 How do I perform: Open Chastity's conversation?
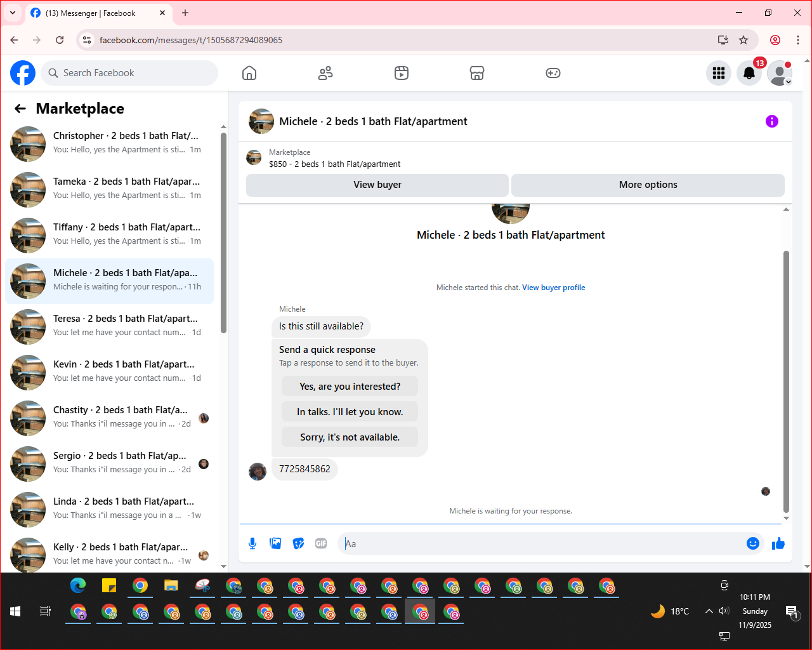[109, 418]
